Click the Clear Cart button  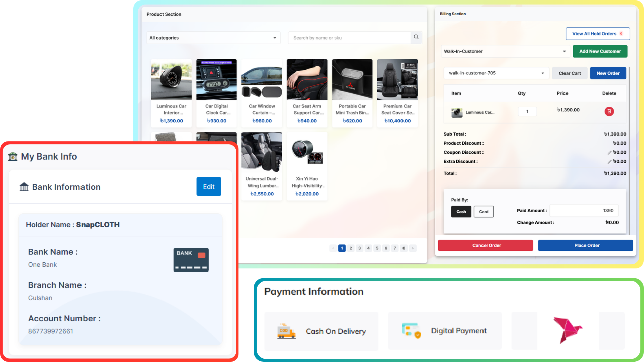pyautogui.click(x=570, y=73)
